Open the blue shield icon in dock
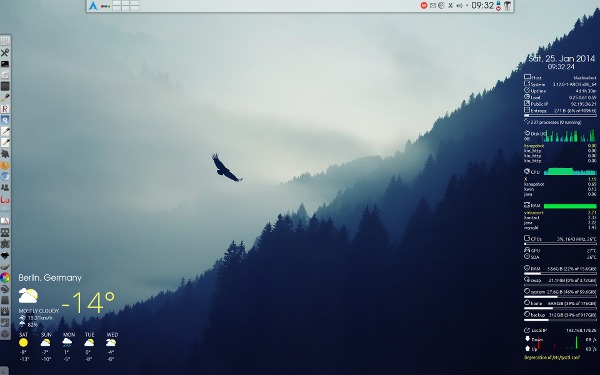 click(x=5, y=176)
